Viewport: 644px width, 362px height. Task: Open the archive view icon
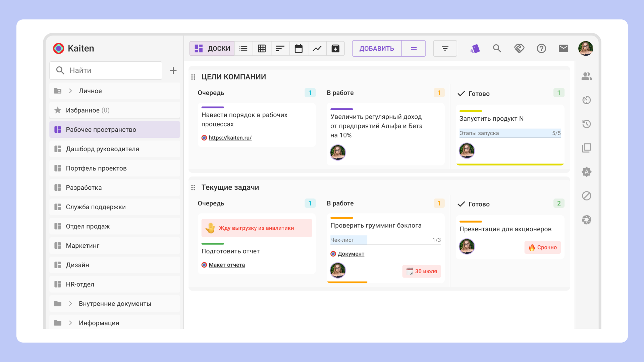(x=335, y=49)
